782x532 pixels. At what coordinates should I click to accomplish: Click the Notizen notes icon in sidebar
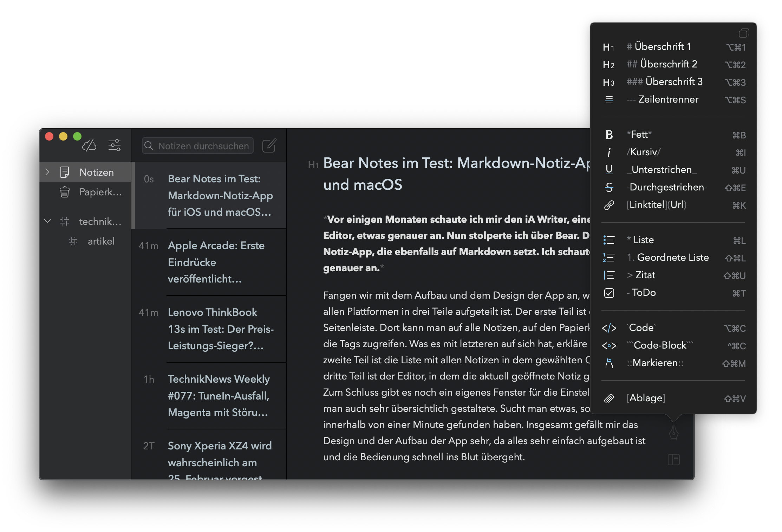[65, 172]
